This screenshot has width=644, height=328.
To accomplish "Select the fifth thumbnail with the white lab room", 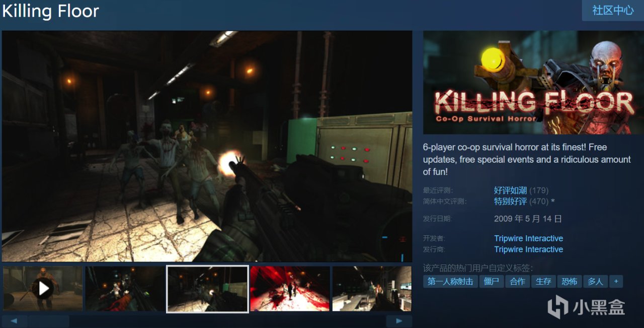I will (372, 288).
